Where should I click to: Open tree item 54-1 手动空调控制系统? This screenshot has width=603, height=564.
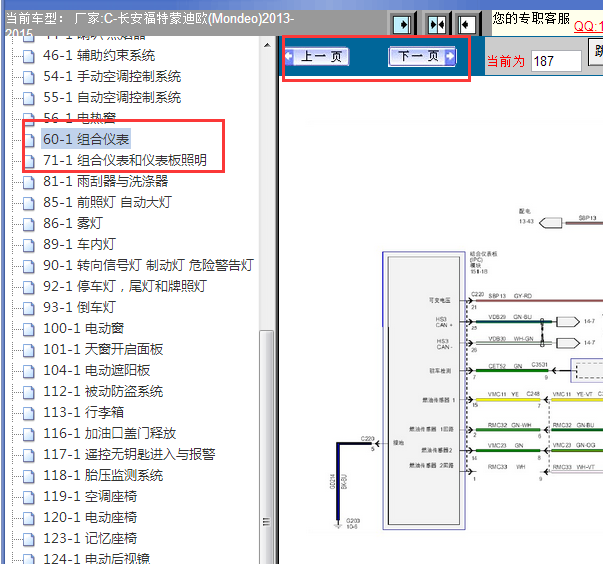point(112,77)
